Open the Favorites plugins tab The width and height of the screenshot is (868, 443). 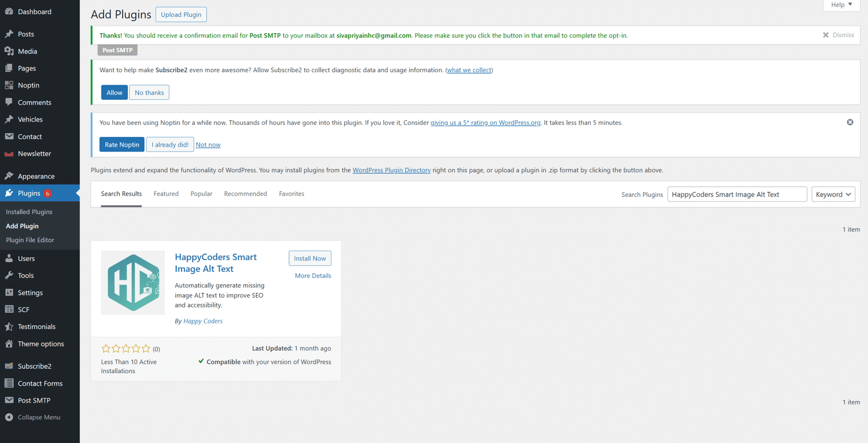[291, 194]
